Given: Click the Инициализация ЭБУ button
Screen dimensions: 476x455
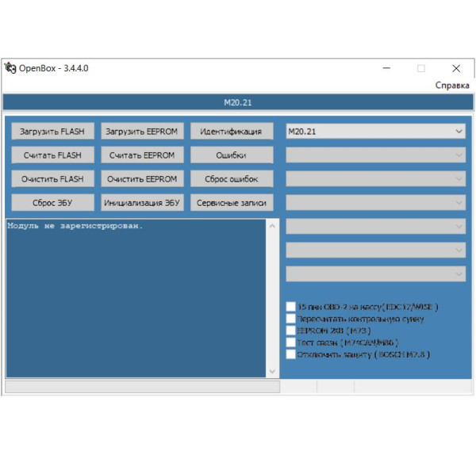Looking at the screenshot, I should 142,202.
